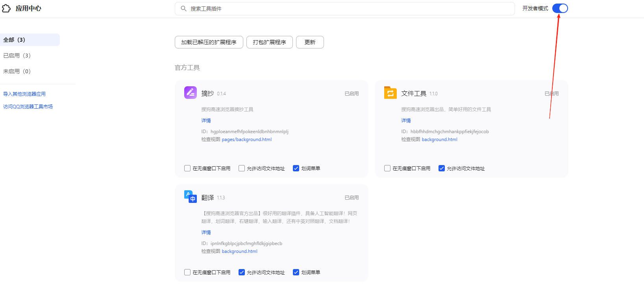The image size is (644, 286).
Task: Select the 全部 (3) sidebar item
Action: click(x=30, y=40)
